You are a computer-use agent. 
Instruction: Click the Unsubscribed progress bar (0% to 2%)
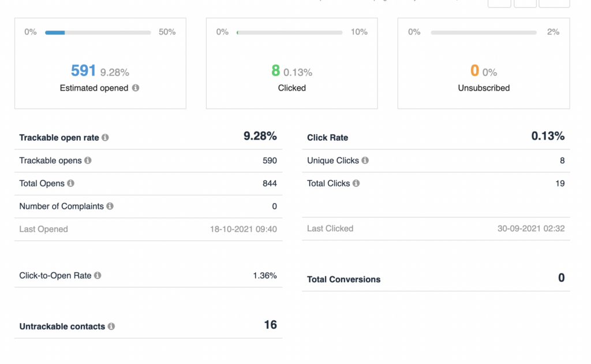pyautogui.click(x=482, y=32)
